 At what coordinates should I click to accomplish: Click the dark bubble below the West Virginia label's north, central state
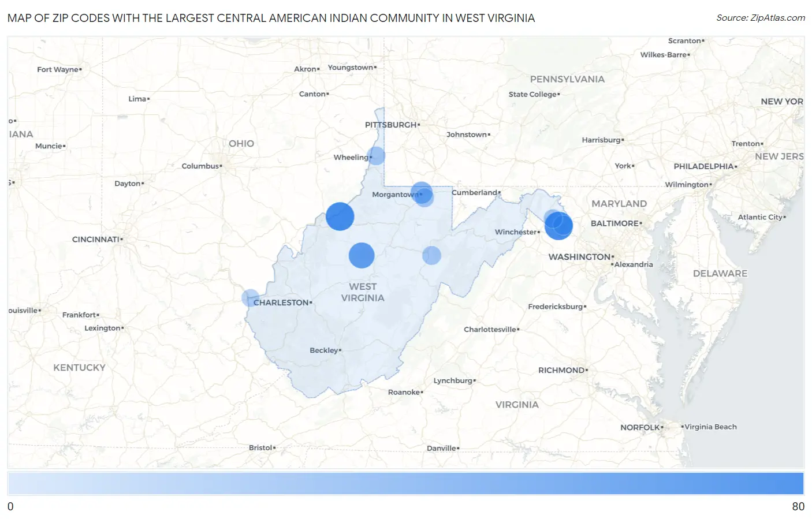click(x=362, y=255)
